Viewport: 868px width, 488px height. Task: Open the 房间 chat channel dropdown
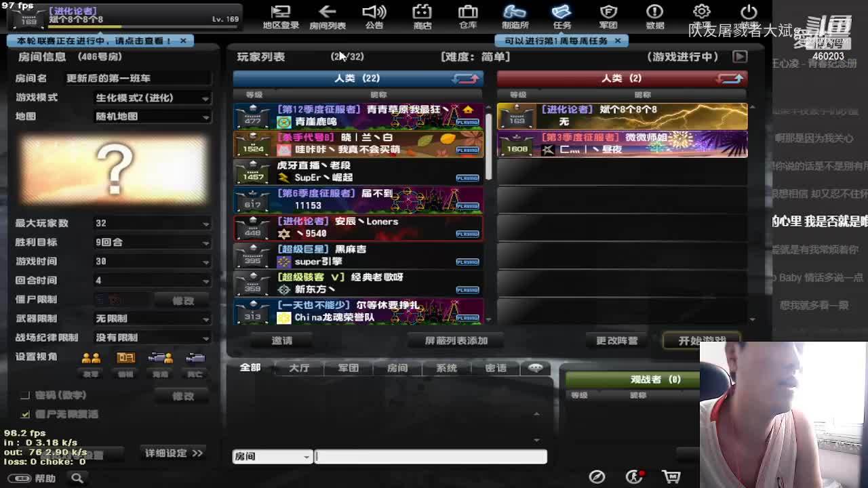pyautogui.click(x=272, y=457)
